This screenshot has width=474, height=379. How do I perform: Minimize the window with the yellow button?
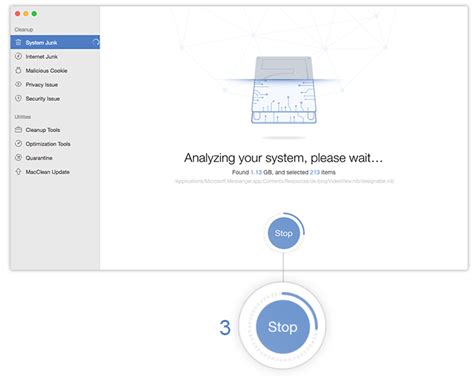pyautogui.click(x=26, y=14)
